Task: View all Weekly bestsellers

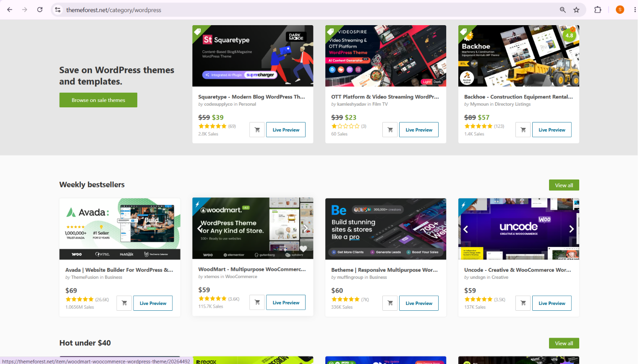Action: pos(564,185)
